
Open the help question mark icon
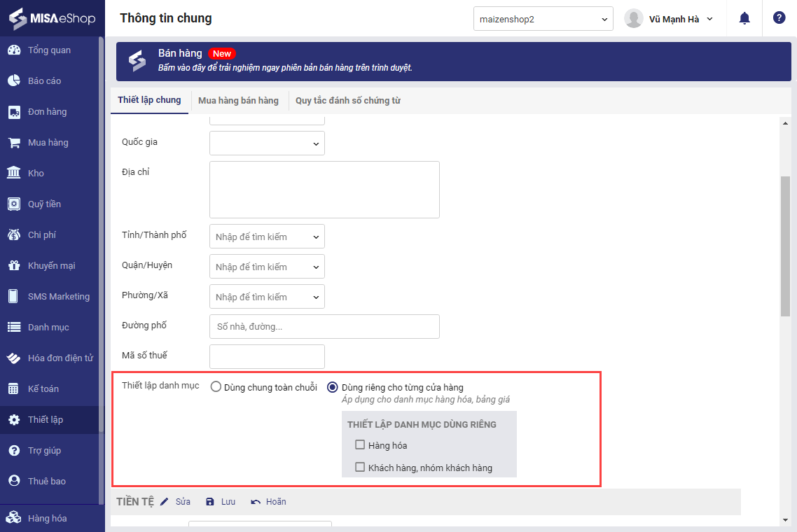point(779,18)
